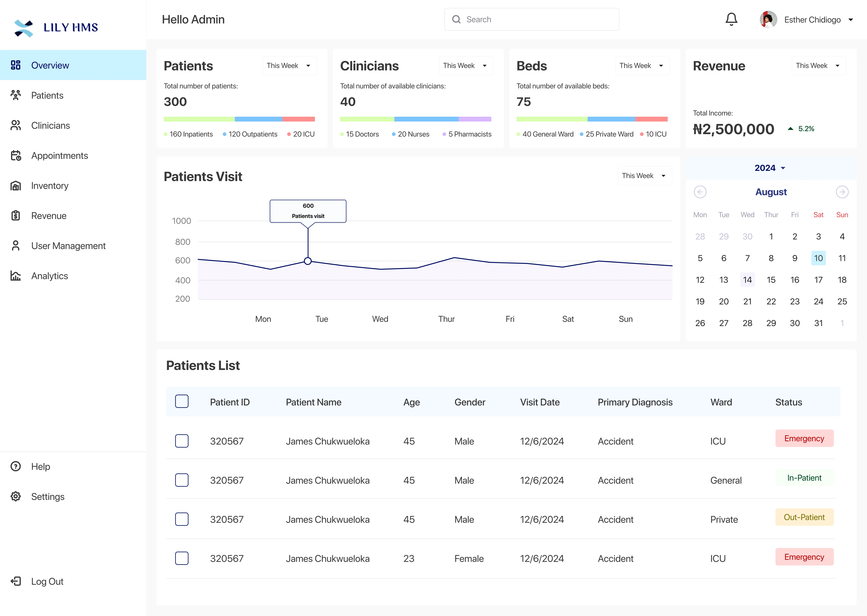
Task: Check the Female patient row checkbox
Action: pyautogui.click(x=182, y=558)
